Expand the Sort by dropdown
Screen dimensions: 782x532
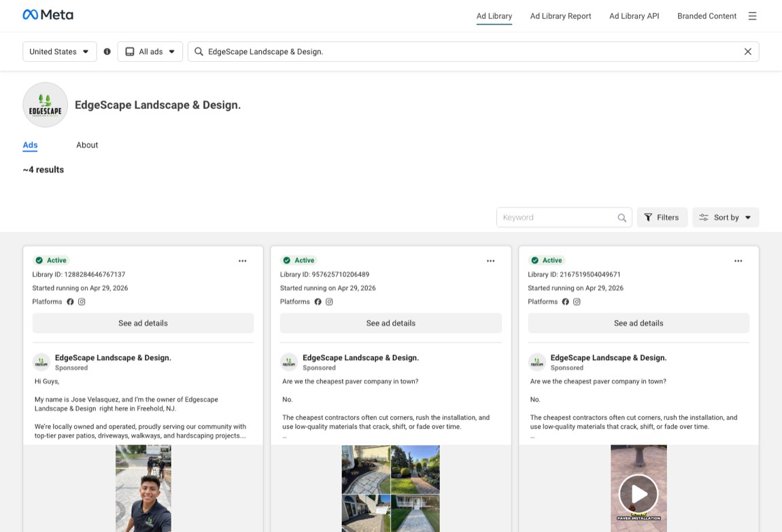726,217
